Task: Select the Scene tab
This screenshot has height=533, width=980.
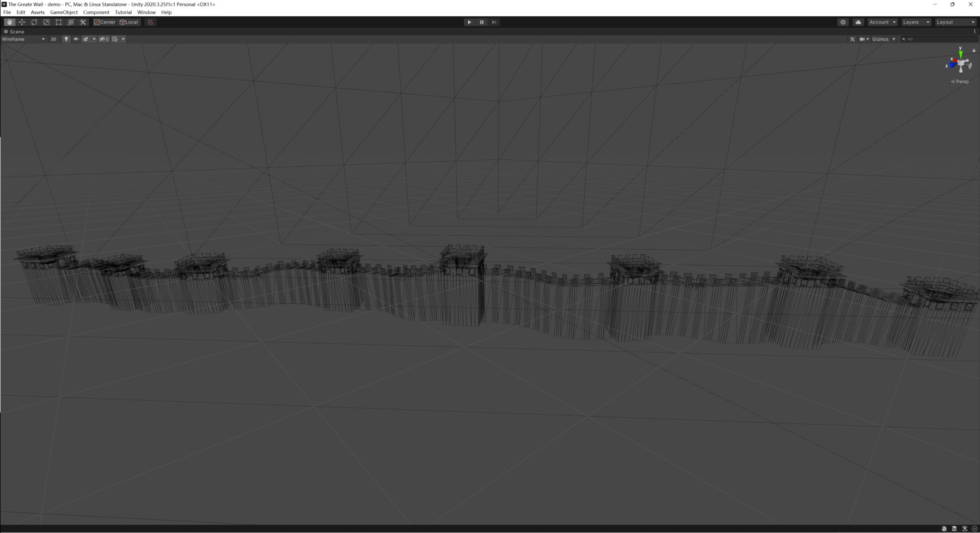Action: pos(14,32)
